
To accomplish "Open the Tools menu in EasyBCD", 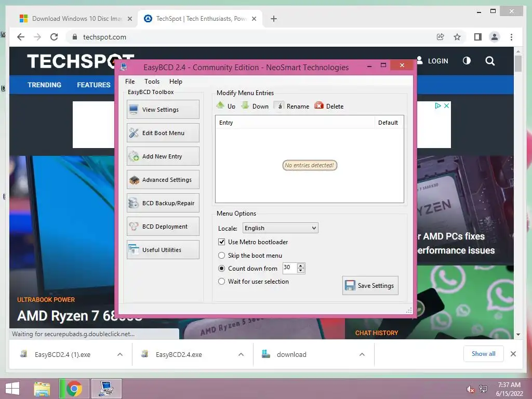I will [152, 82].
